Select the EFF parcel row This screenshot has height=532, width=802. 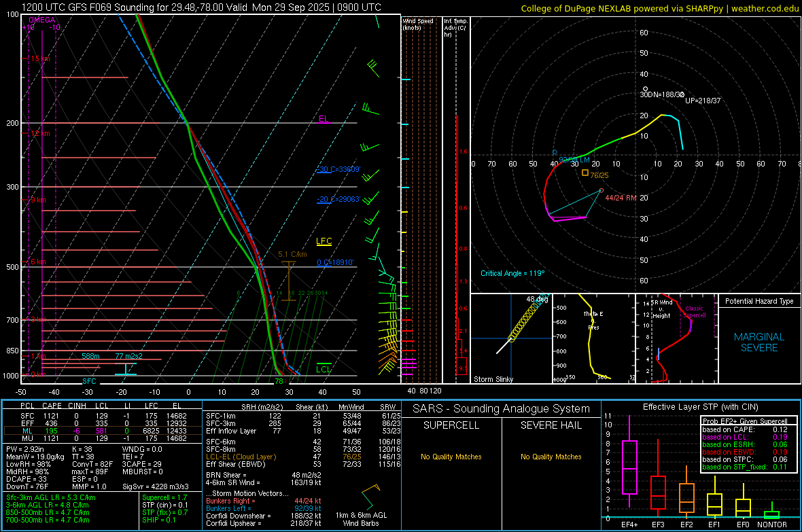[103, 423]
